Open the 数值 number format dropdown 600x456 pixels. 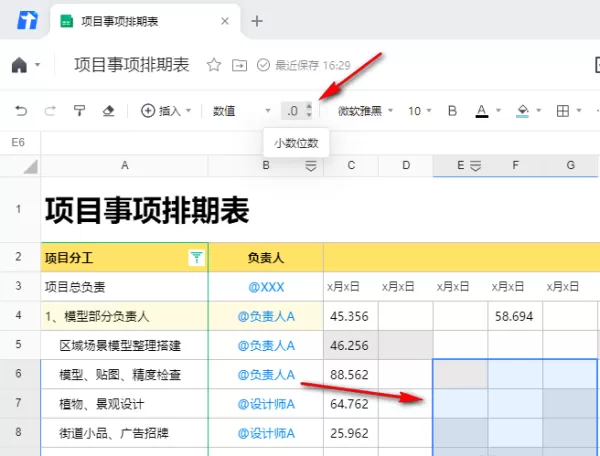(242, 111)
